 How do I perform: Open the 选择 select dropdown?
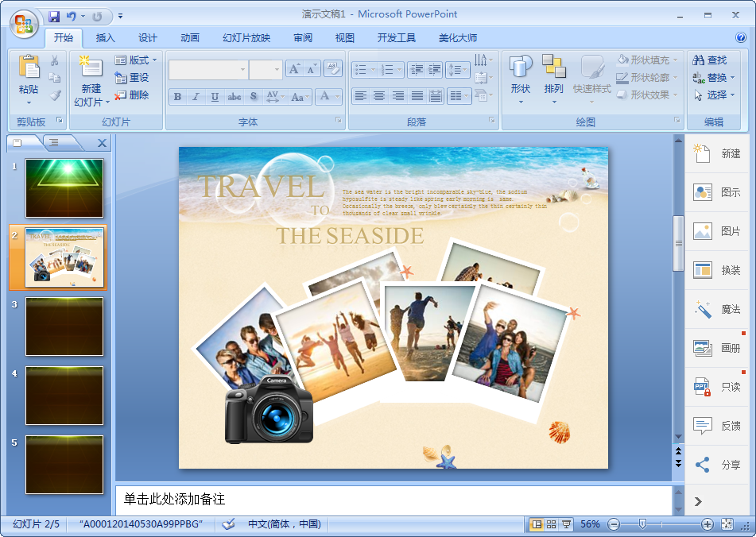[714, 95]
